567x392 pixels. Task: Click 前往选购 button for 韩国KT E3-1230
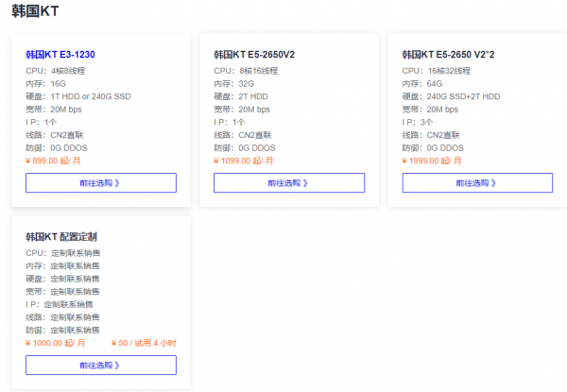[x=101, y=183]
